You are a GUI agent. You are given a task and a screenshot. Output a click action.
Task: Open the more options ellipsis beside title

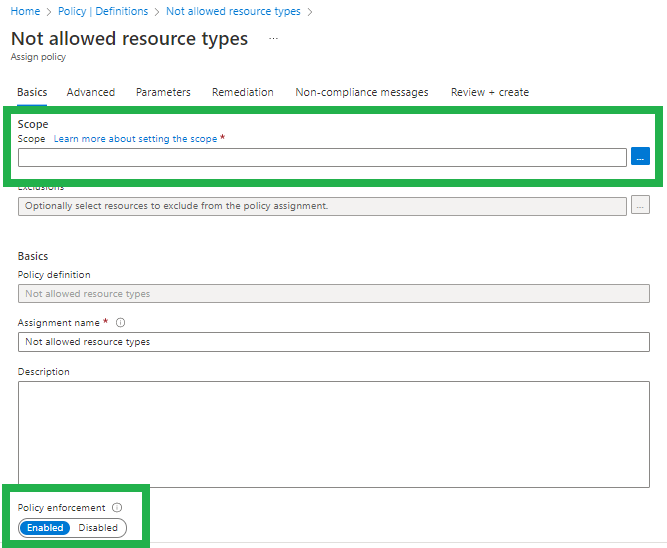(274, 39)
